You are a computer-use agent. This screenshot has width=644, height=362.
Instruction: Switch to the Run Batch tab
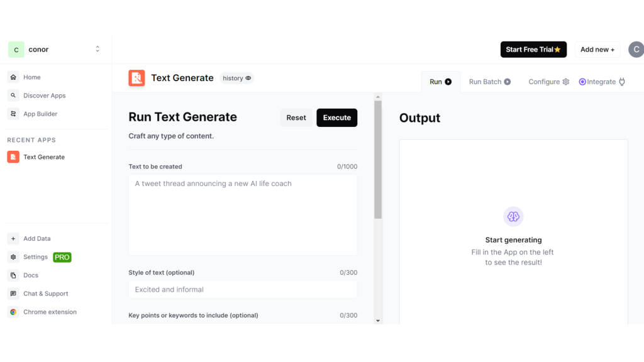click(x=489, y=82)
